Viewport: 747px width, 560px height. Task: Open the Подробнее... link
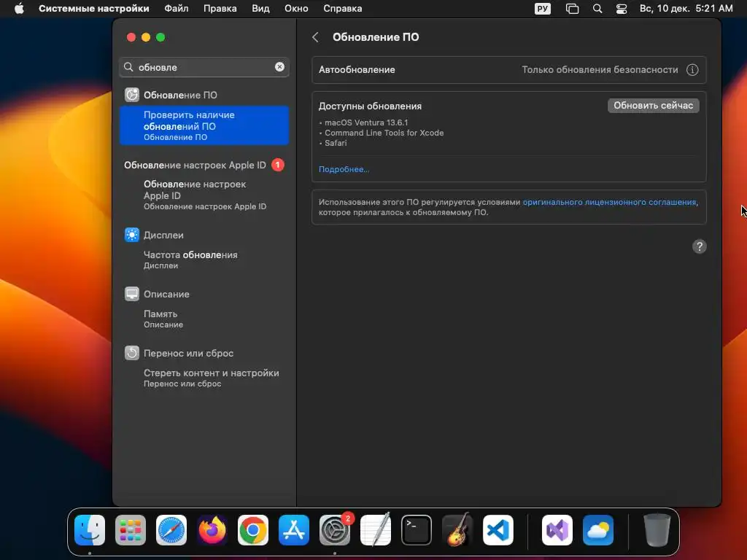[x=344, y=169]
